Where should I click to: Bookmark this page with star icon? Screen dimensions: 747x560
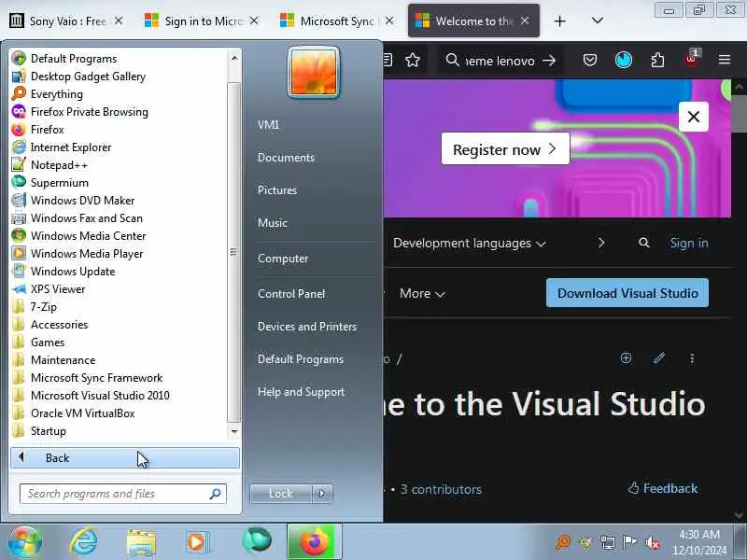tap(413, 61)
